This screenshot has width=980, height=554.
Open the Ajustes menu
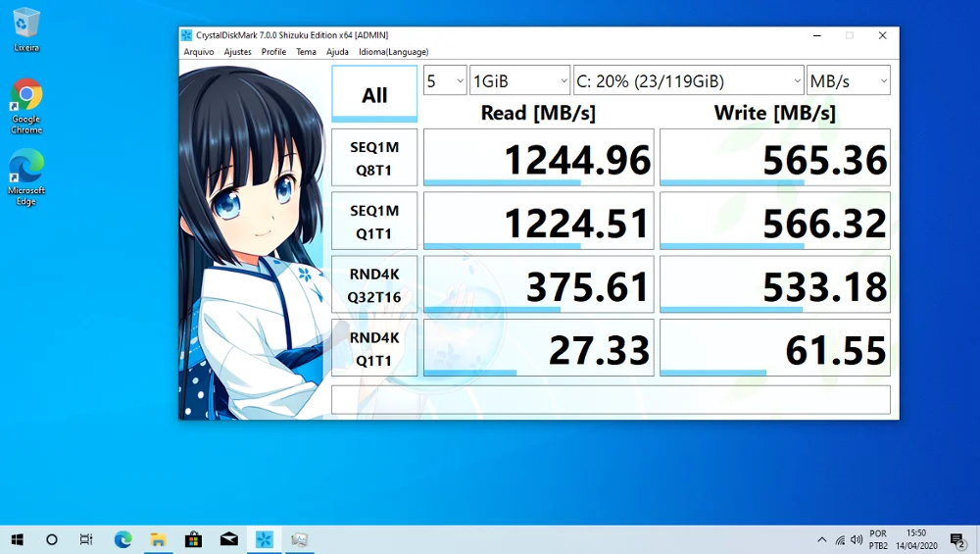point(237,52)
